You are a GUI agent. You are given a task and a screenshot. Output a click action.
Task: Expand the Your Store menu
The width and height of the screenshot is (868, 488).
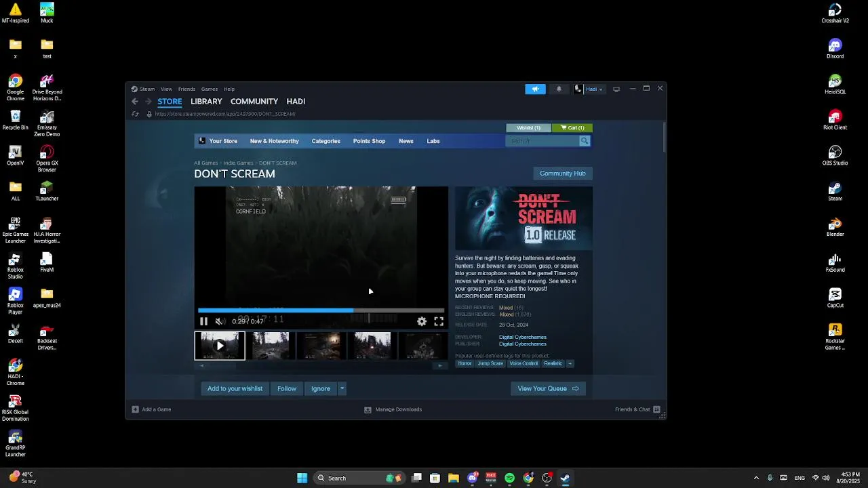223,141
